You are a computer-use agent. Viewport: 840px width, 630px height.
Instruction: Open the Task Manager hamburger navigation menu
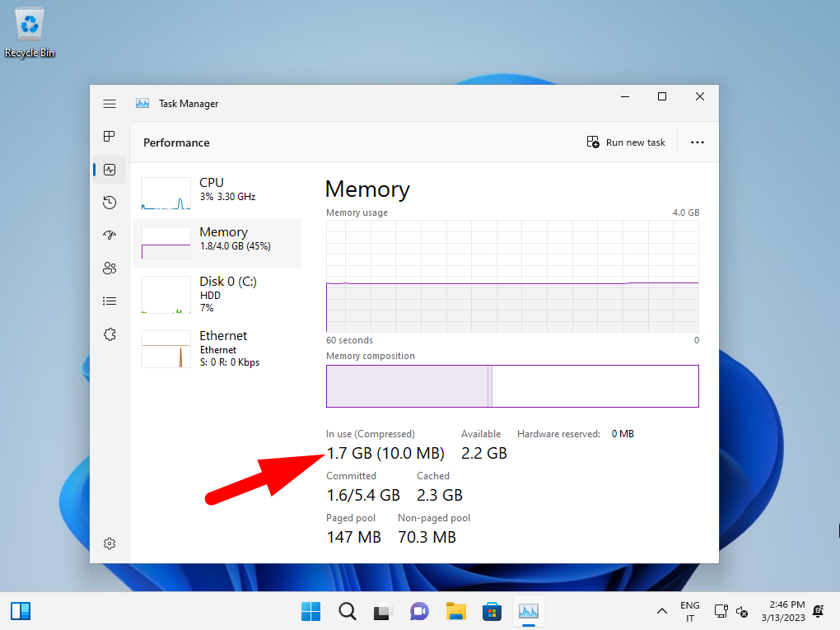[110, 104]
